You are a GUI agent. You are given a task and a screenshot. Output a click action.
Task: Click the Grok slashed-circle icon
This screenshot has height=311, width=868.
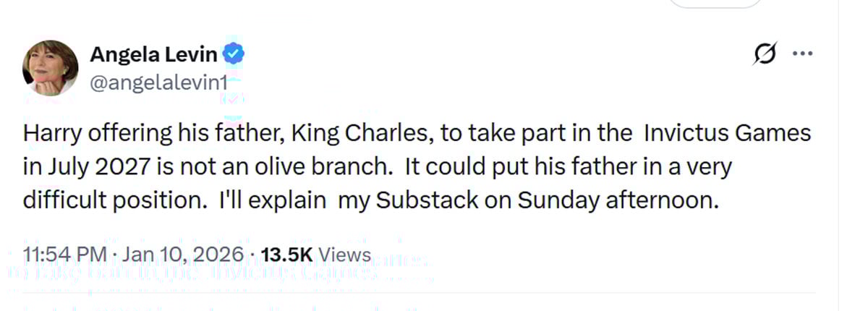[x=765, y=54]
